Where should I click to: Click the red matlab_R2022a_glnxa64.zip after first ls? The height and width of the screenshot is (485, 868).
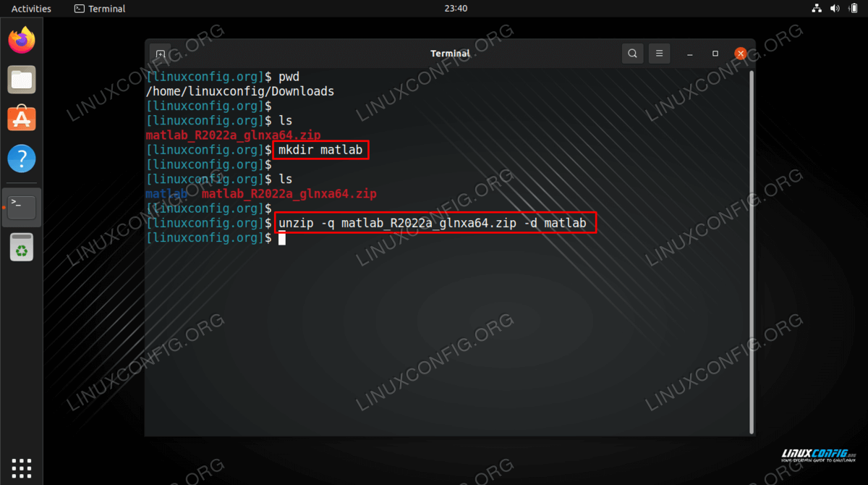(x=233, y=135)
